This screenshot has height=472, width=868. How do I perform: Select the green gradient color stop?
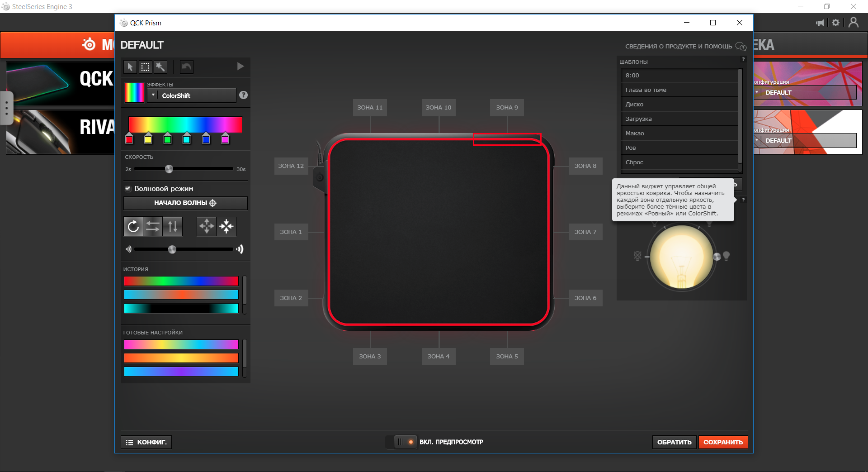coord(167,139)
